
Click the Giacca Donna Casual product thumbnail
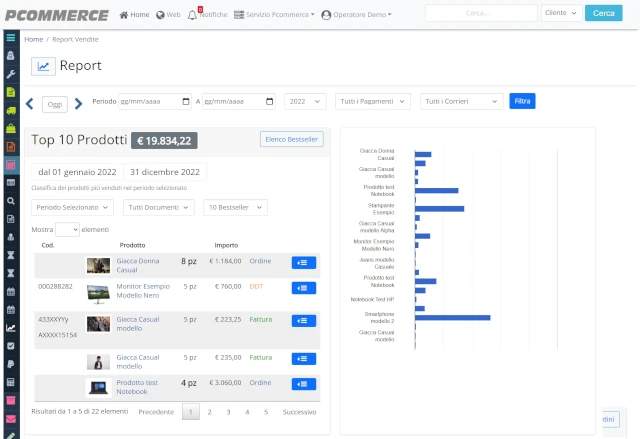(98, 266)
